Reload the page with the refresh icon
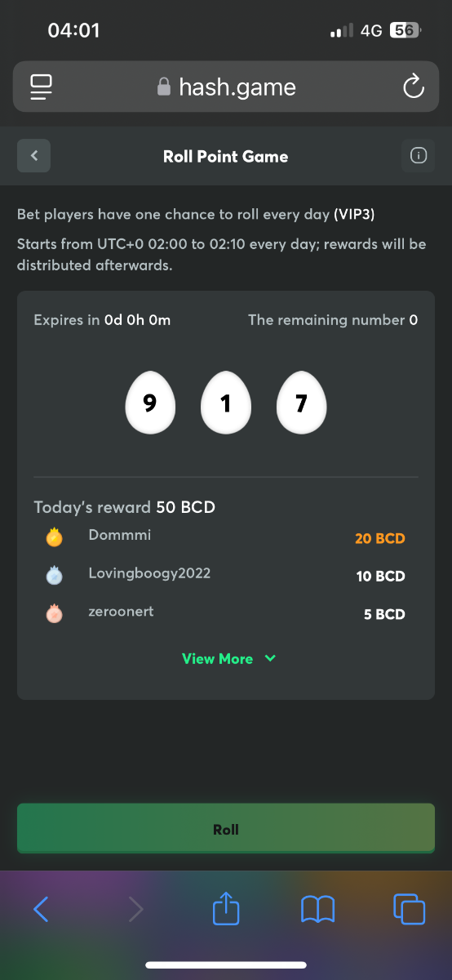Viewport: 452px width, 980px height. [x=414, y=86]
